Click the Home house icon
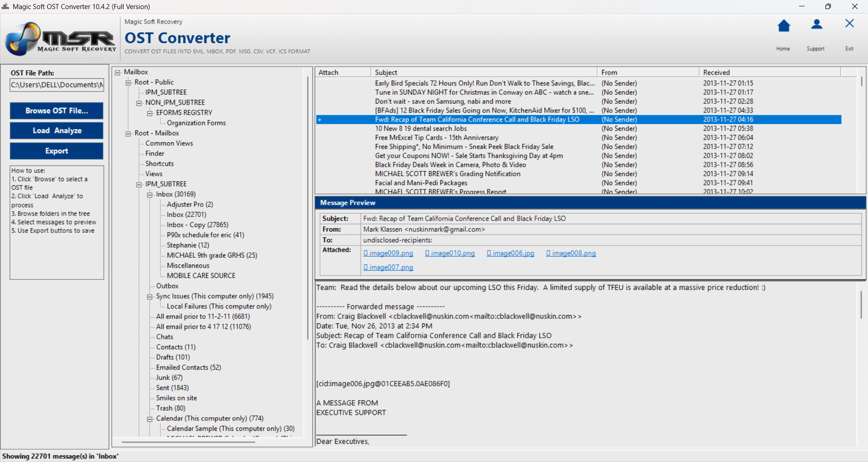 pyautogui.click(x=784, y=26)
